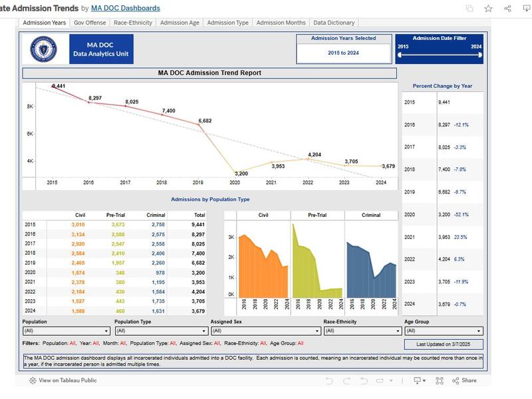Open the bottom toolbar download menu
This screenshot has width=532, height=399.
click(x=419, y=380)
